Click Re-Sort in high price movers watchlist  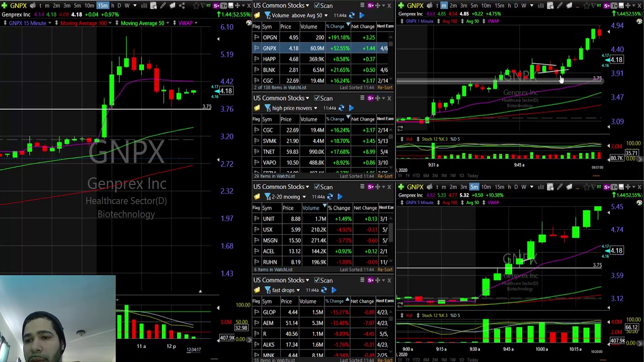click(x=385, y=176)
